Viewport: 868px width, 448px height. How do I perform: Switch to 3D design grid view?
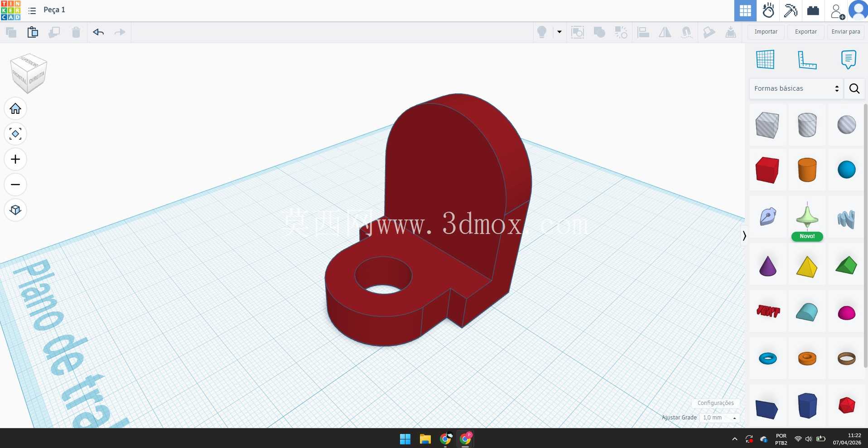coord(745,10)
